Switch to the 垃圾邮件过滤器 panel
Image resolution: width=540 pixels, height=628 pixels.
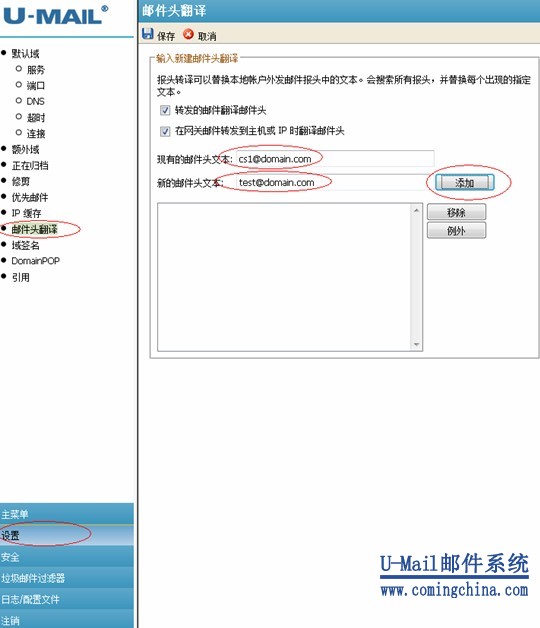[x=67, y=578]
